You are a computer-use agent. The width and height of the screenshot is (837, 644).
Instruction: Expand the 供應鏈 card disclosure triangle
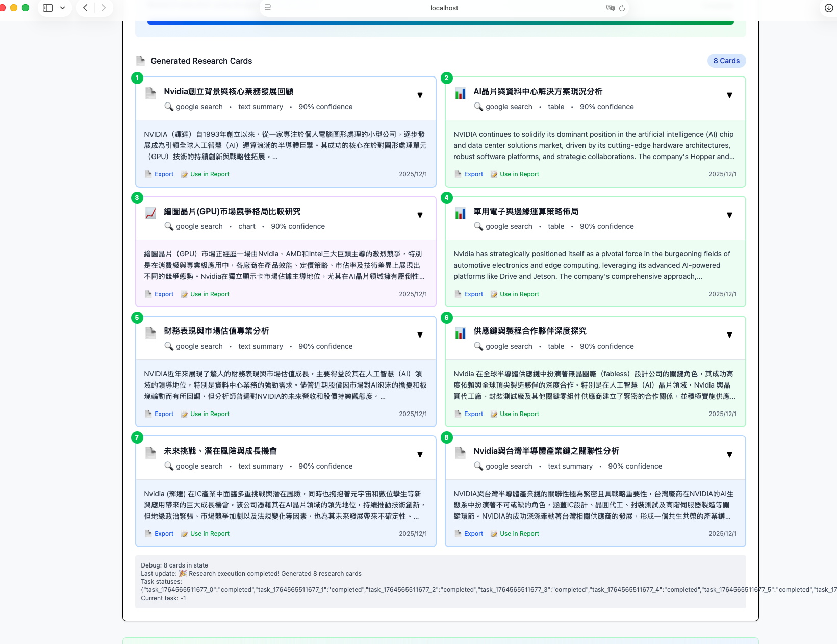tap(729, 335)
